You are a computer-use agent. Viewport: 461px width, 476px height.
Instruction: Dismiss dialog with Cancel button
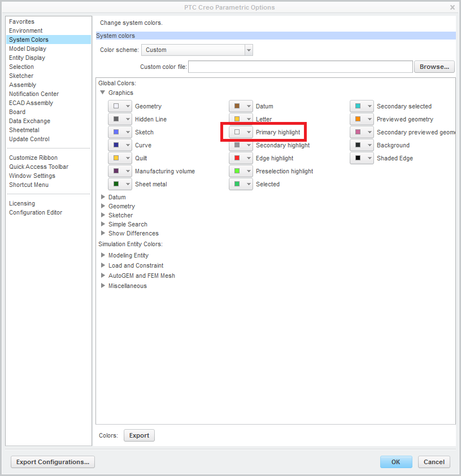(x=434, y=462)
